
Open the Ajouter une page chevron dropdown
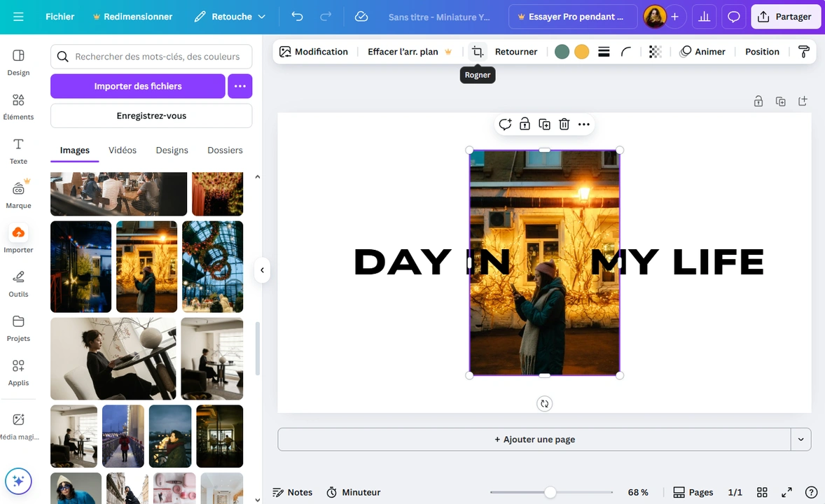click(x=800, y=439)
